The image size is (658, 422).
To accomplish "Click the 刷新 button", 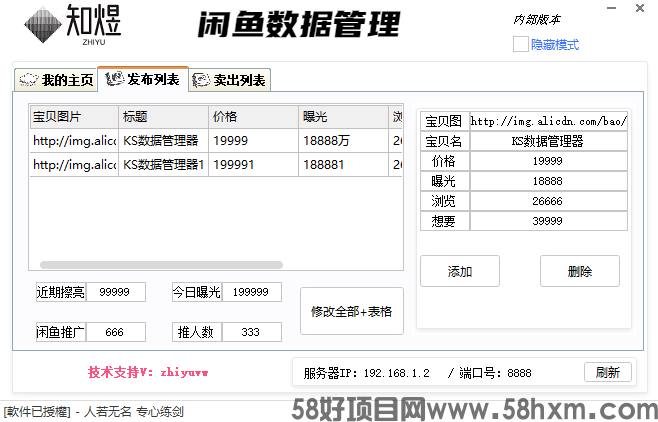I will pos(608,372).
